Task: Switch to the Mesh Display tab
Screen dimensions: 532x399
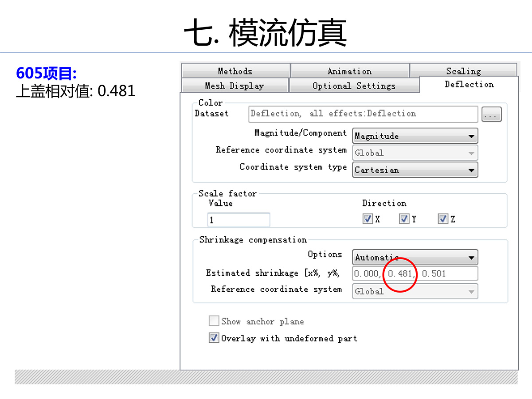Action: tap(235, 86)
